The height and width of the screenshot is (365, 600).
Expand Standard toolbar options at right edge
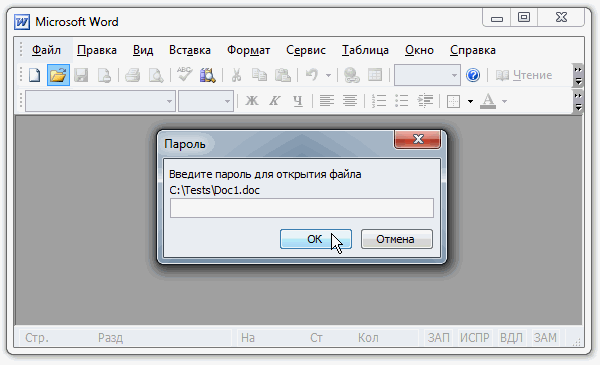coord(578,75)
